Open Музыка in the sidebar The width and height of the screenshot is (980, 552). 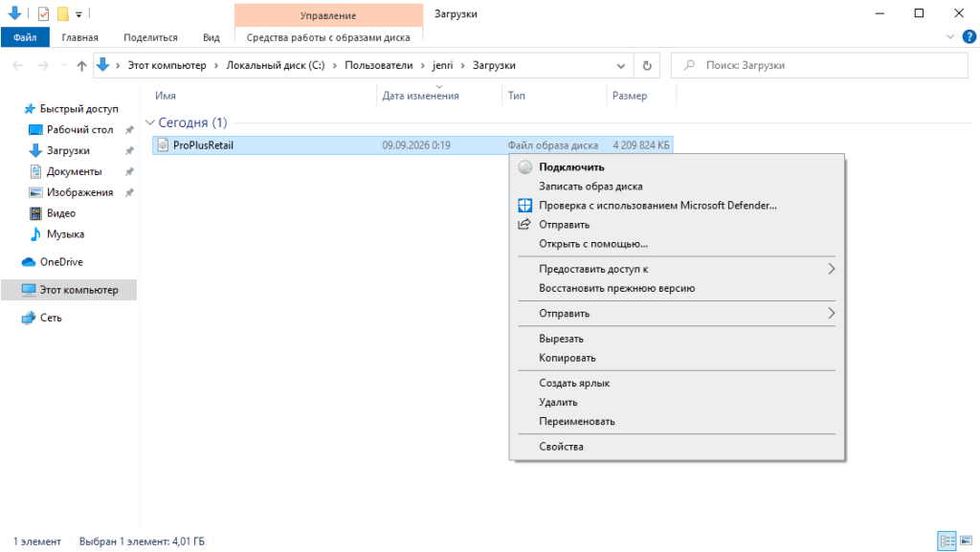pos(66,234)
